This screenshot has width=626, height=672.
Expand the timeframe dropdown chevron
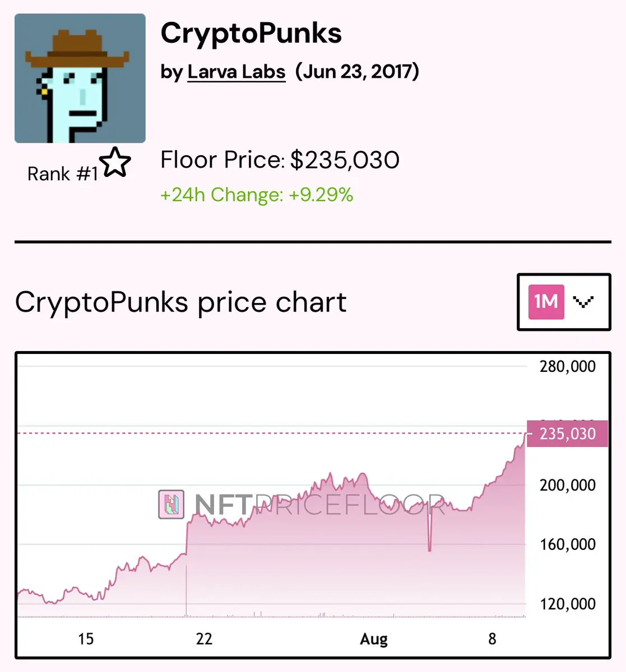(583, 302)
